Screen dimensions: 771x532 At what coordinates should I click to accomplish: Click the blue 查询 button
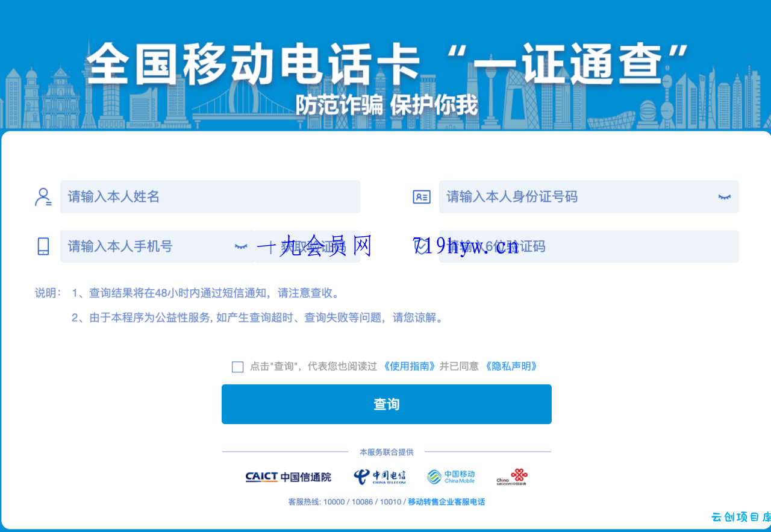[x=387, y=404]
